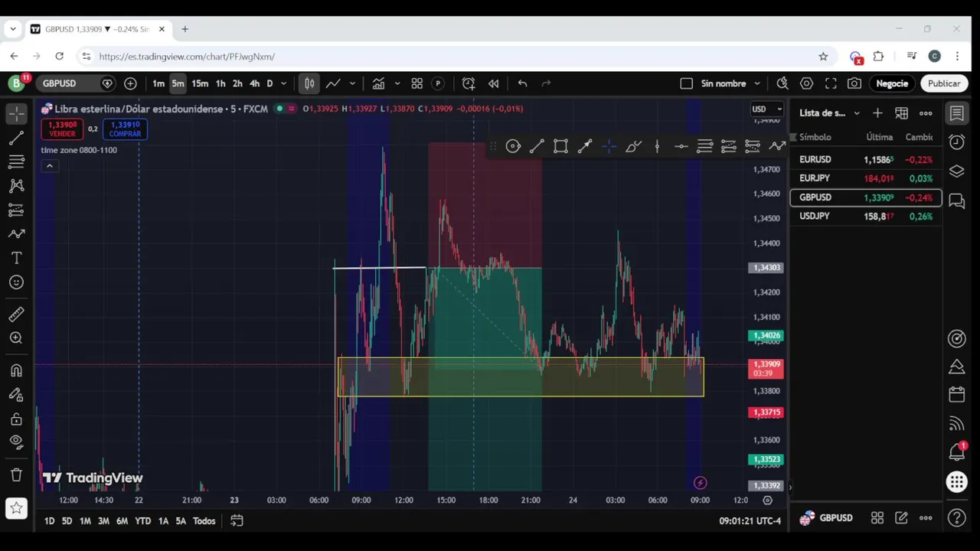Open the Chrome extensions puzzle icon
Viewport: 980px width, 551px height.
pos(878,56)
